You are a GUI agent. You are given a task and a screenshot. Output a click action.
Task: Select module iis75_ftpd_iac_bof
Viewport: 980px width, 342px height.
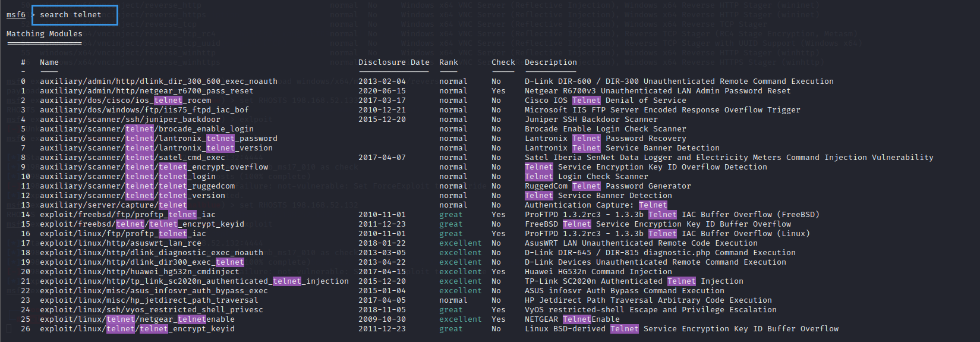pos(144,110)
